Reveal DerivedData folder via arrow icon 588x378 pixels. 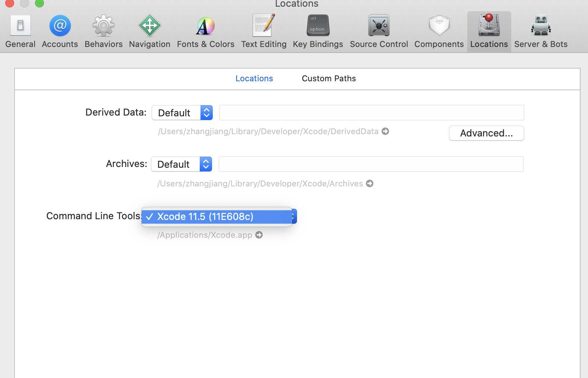coord(386,131)
